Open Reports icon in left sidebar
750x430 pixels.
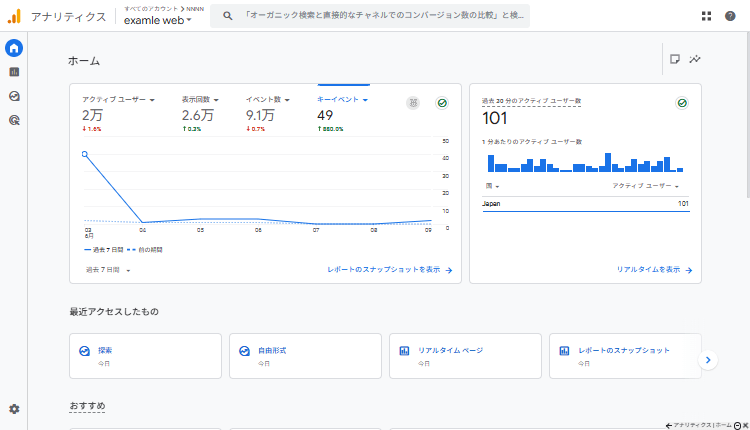[x=14, y=72]
